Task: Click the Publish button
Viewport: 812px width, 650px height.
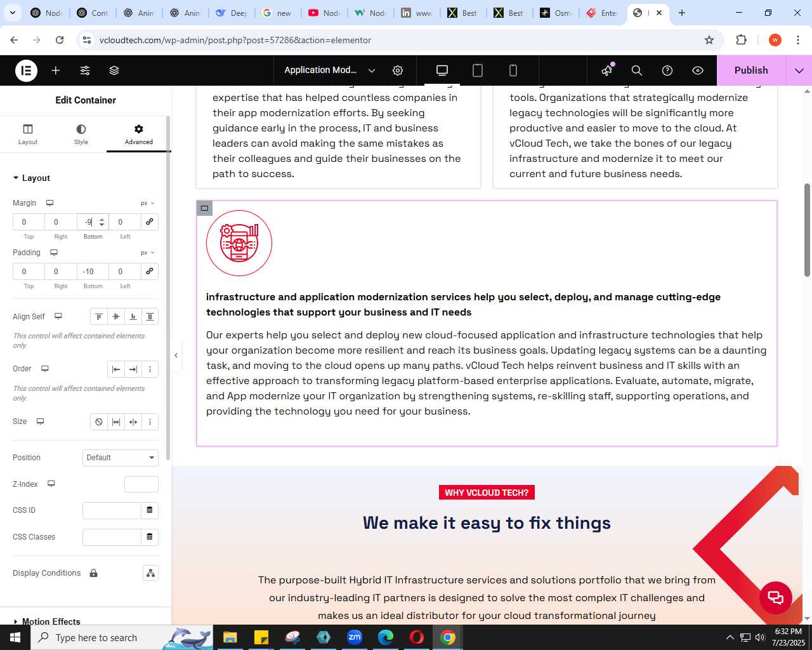Action: click(x=751, y=70)
